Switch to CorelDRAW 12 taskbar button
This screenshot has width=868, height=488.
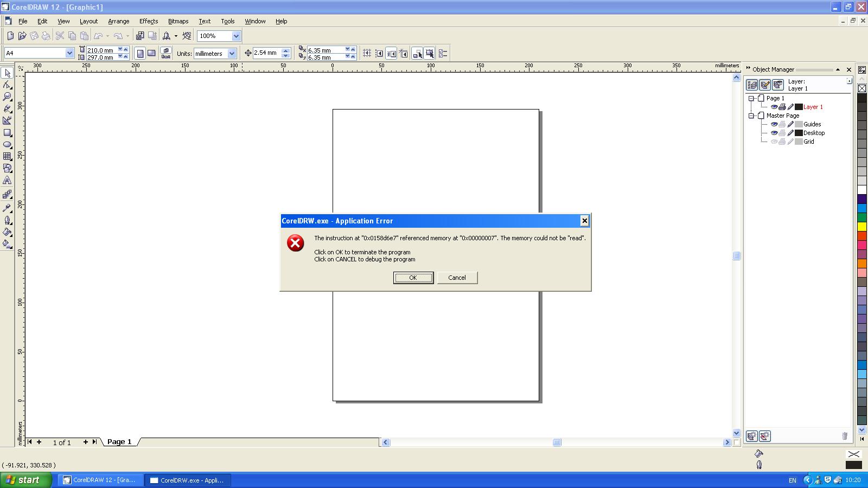pos(101,480)
